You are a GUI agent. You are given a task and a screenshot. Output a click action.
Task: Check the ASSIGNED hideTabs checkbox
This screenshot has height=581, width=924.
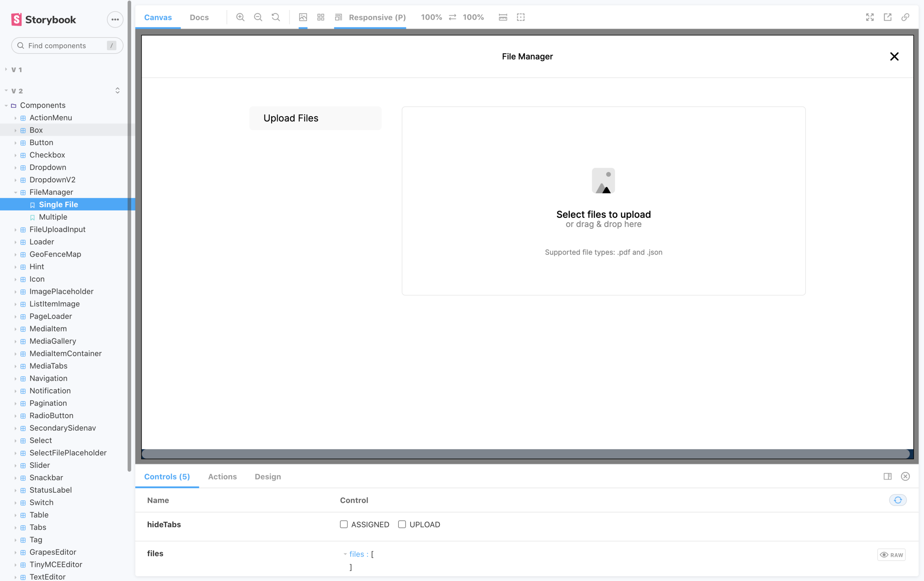tap(344, 524)
